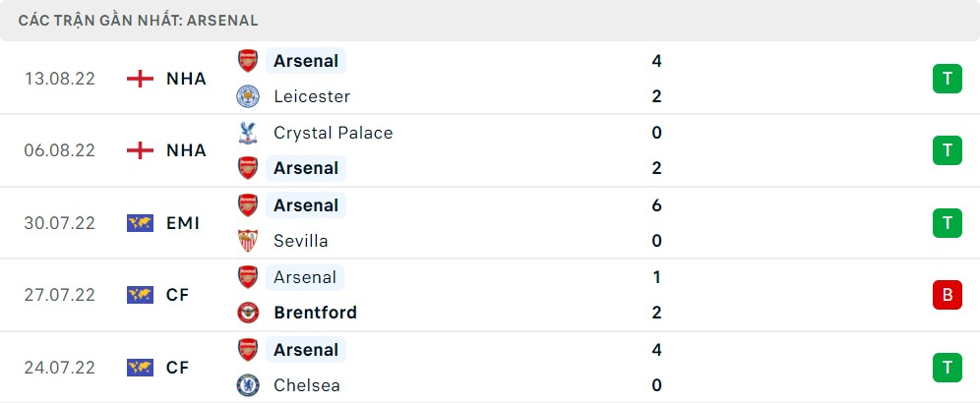
Task: Open the Crystal Palace team link
Action: pos(334,133)
